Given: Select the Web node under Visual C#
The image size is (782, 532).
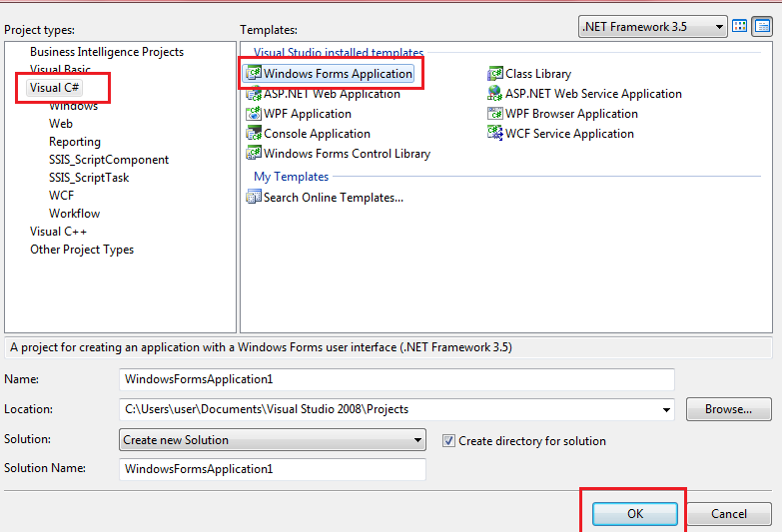Looking at the screenshot, I should [61, 124].
